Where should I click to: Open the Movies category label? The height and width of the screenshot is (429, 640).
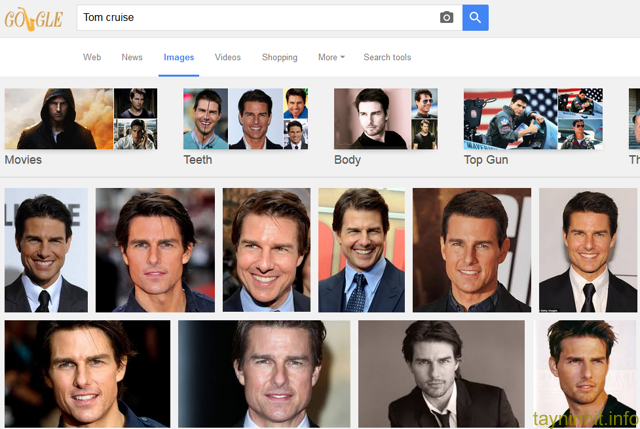23,160
